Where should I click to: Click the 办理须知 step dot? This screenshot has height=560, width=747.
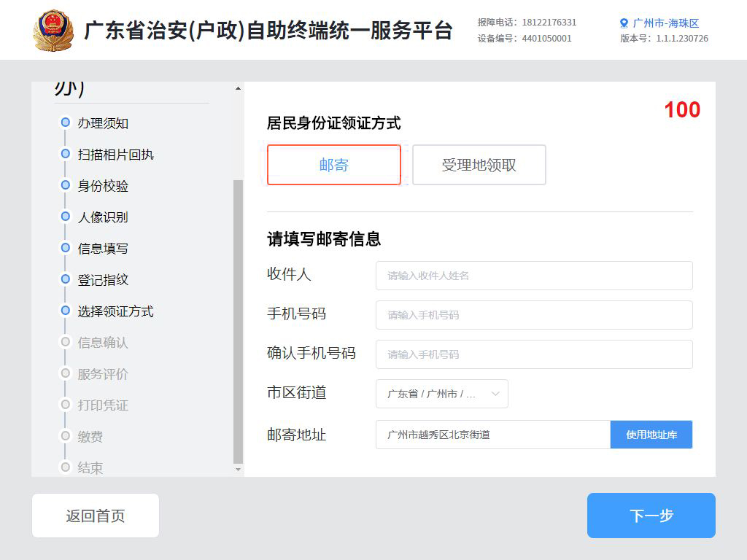click(x=66, y=122)
